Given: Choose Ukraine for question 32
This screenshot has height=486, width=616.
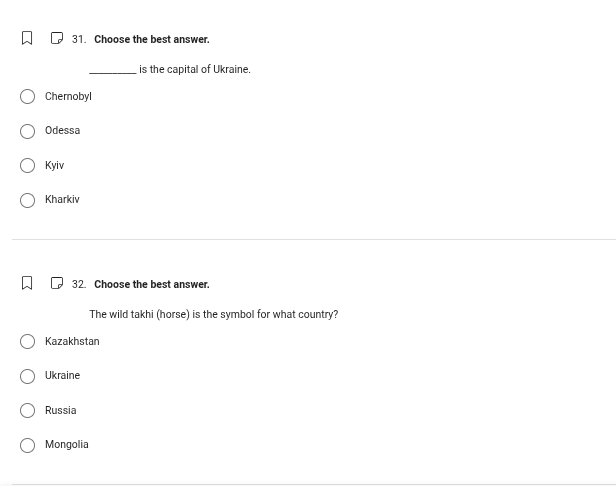Looking at the screenshot, I should pyautogui.click(x=28, y=376).
